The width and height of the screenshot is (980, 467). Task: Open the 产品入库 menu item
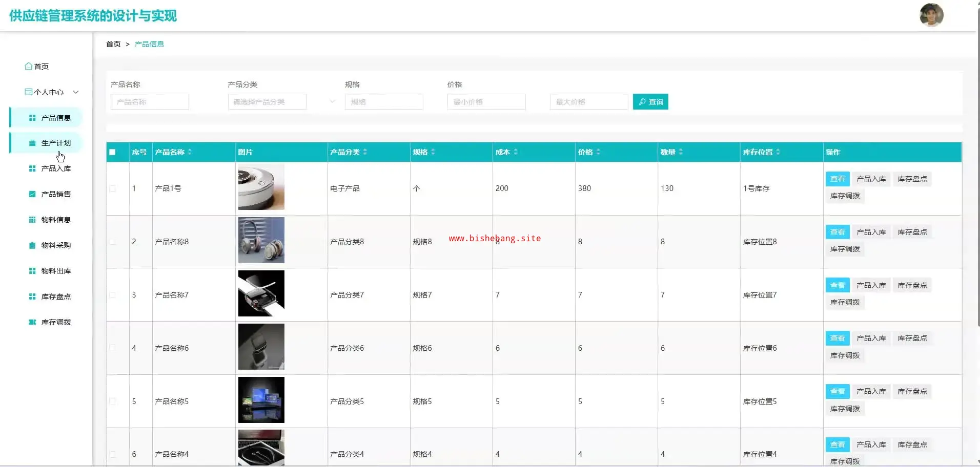(x=56, y=168)
